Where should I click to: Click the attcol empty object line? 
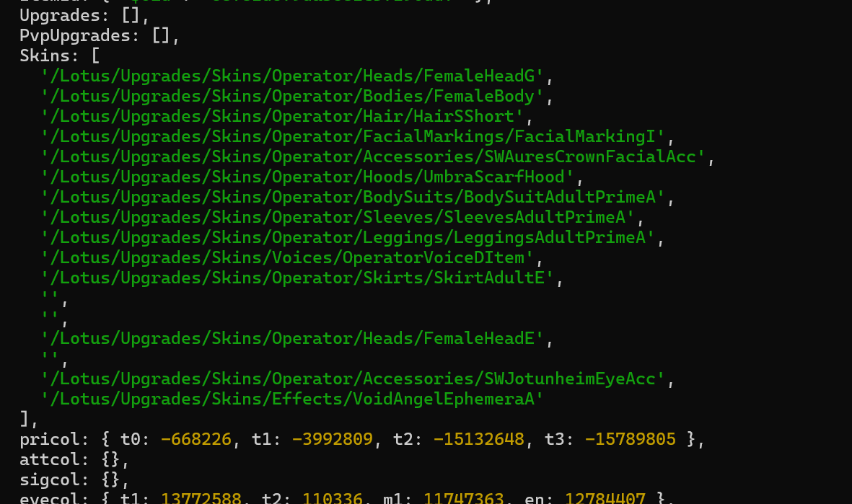click(74, 459)
